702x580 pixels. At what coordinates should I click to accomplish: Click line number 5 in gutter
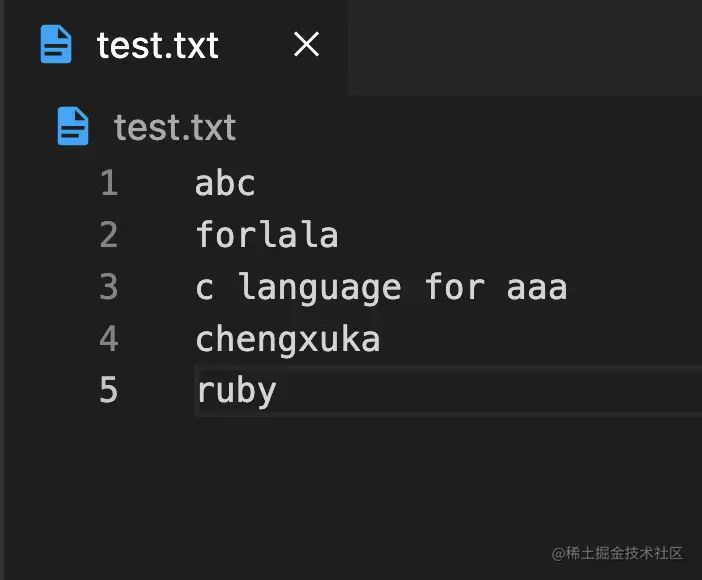109,390
